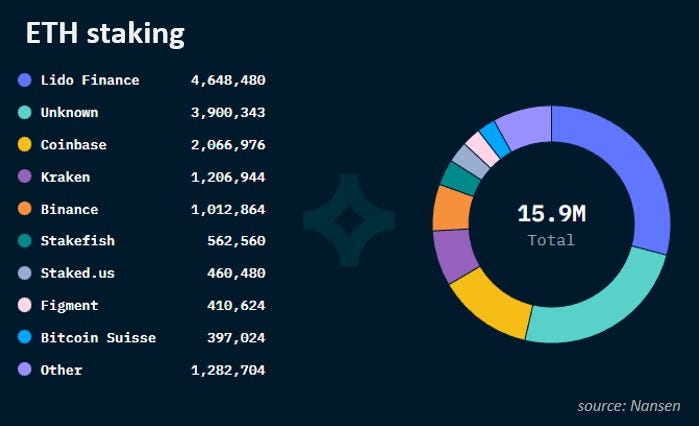Image resolution: width=699 pixels, height=426 pixels.
Task: Click the bright blue Bitcoin Suisse donut segment
Action: tap(495, 139)
